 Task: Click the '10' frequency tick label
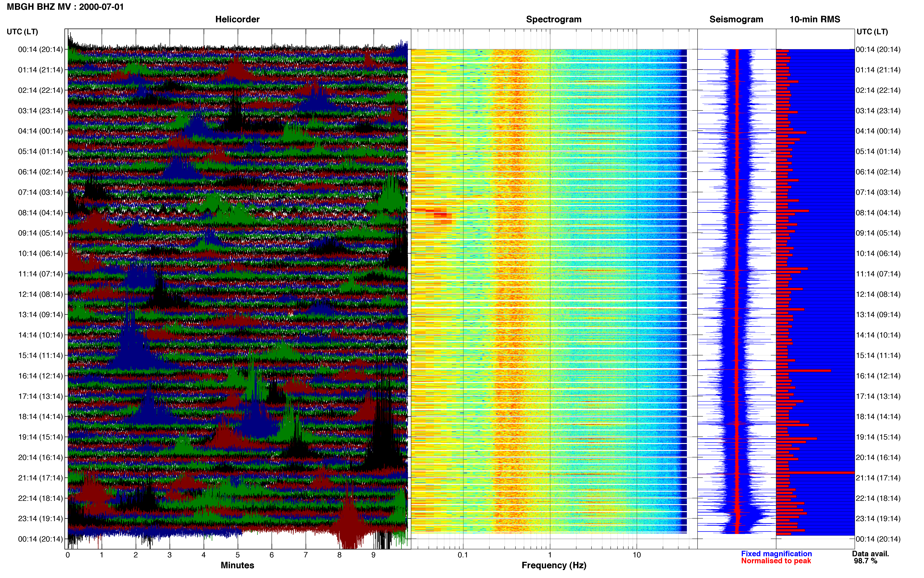click(637, 555)
